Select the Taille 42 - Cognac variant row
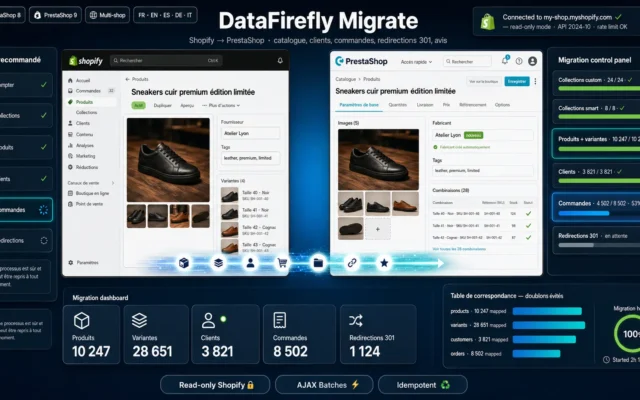The height and width of the screenshot is (400, 640). [250, 230]
